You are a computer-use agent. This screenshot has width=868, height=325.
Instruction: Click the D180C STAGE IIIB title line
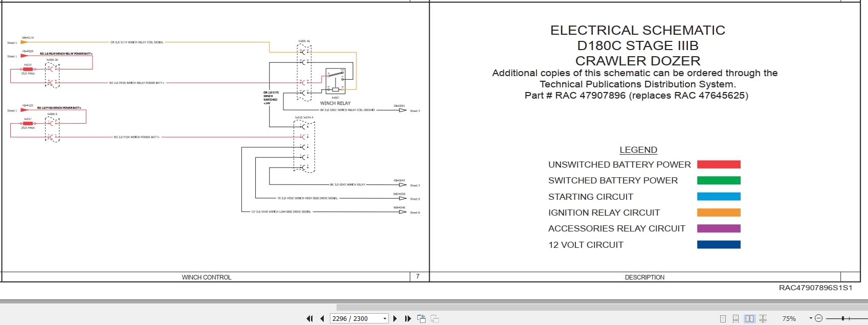click(x=638, y=45)
